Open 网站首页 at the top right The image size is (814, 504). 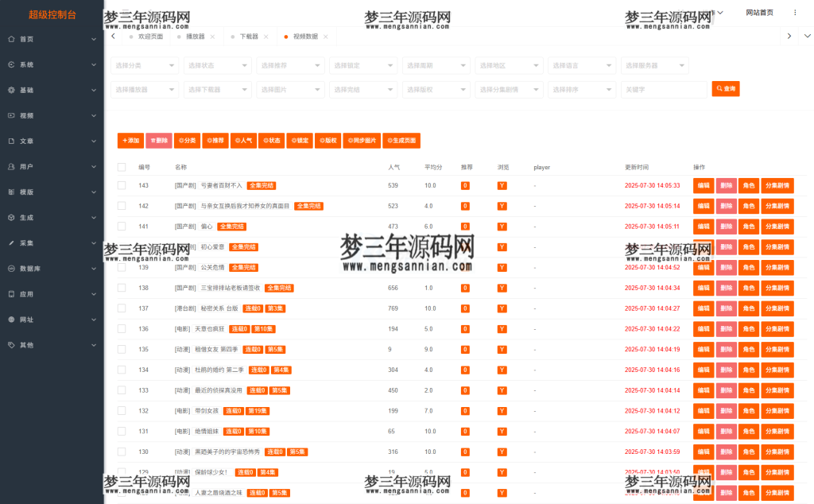click(760, 12)
